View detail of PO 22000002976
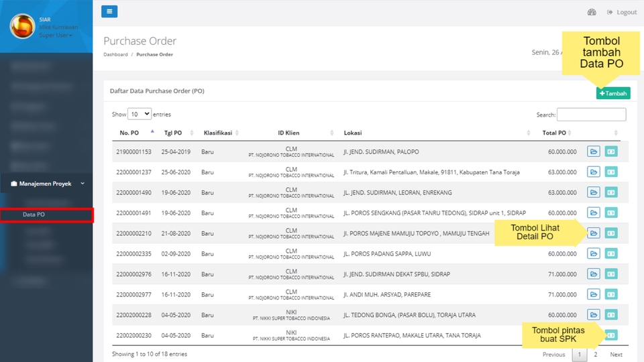This screenshot has height=362, width=644. click(x=594, y=274)
